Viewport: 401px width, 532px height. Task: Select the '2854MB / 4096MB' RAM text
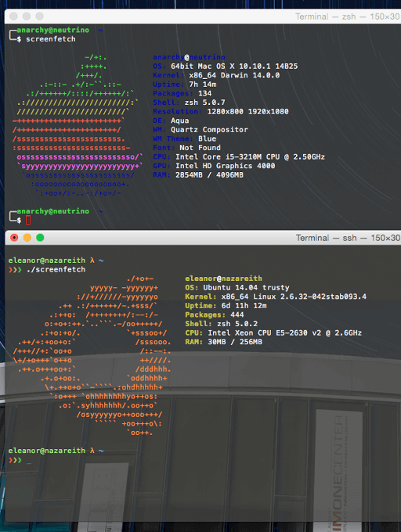click(x=209, y=175)
